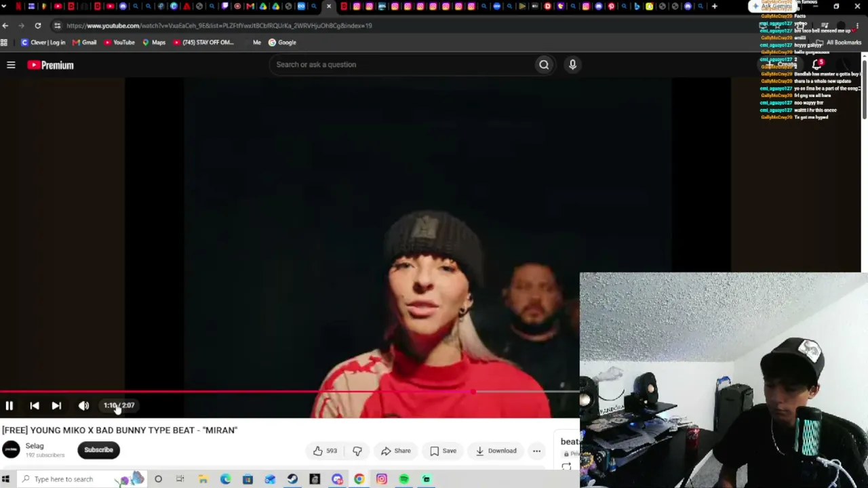Open the Gmail bookmark
This screenshot has height=488, width=868.
click(x=85, y=42)
